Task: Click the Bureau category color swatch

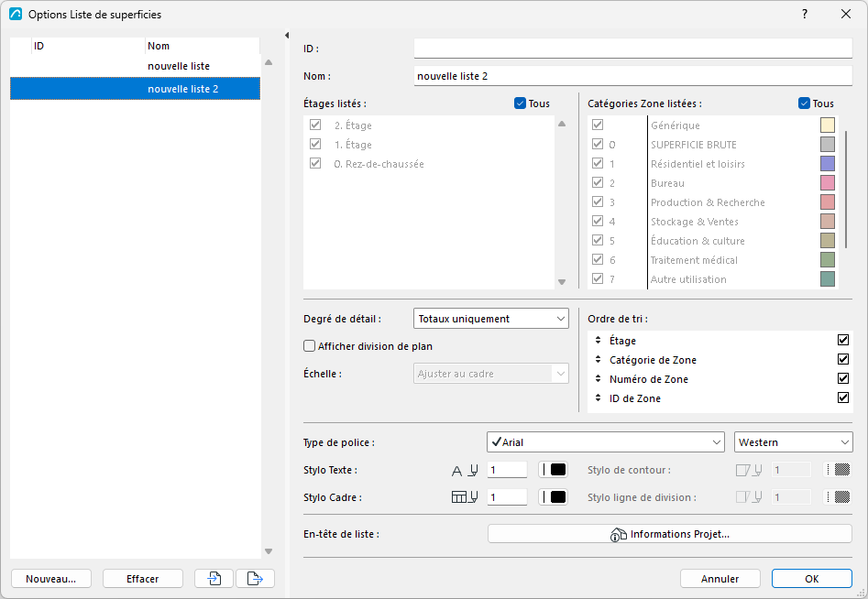Action: 828,182
